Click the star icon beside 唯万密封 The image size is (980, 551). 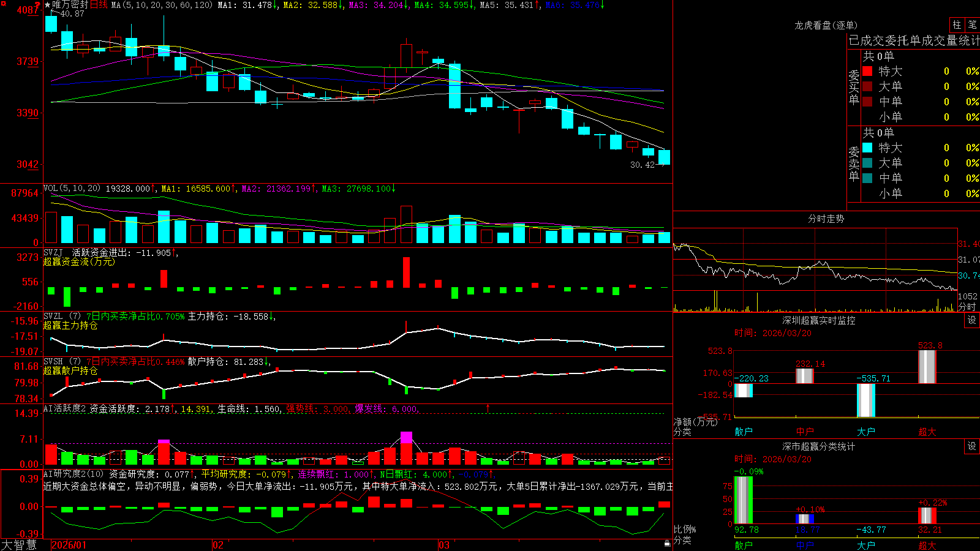(x=48, y=5)
